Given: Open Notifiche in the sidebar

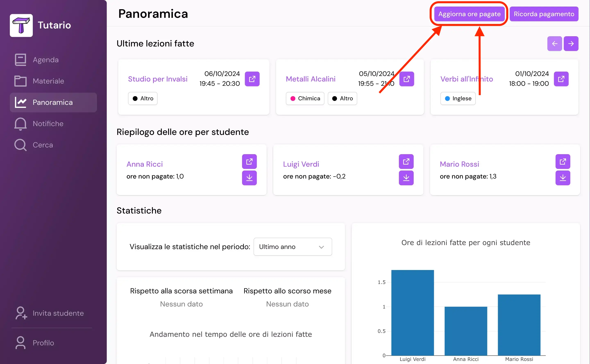Looking at the screenshot, I should [48, 123].
